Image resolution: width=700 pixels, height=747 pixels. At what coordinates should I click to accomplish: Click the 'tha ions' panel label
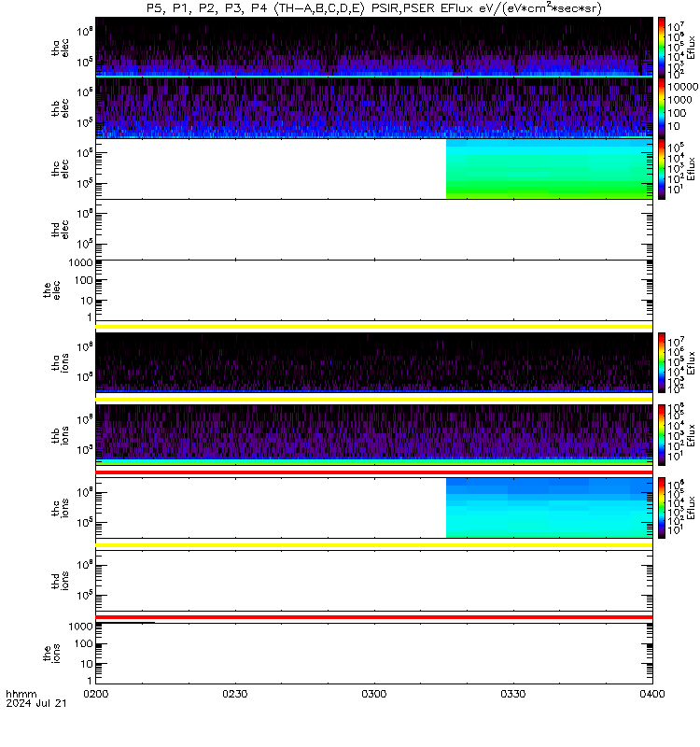pos(60,363)
